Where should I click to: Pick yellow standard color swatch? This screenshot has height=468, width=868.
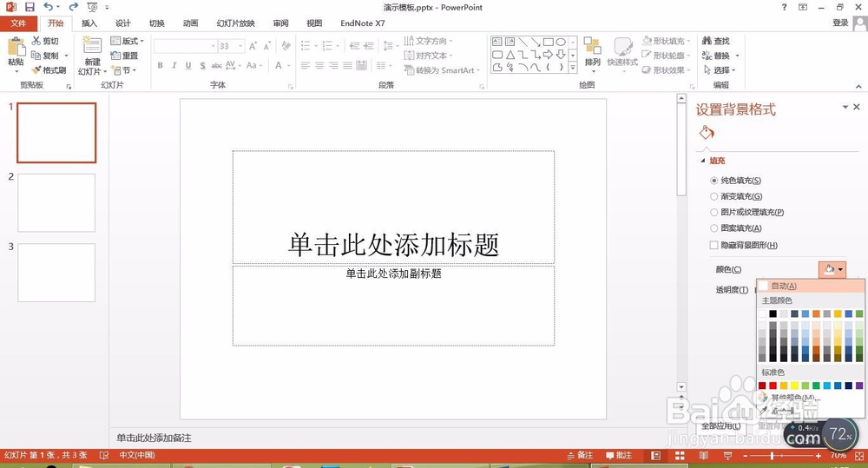[x=794, y=386]
